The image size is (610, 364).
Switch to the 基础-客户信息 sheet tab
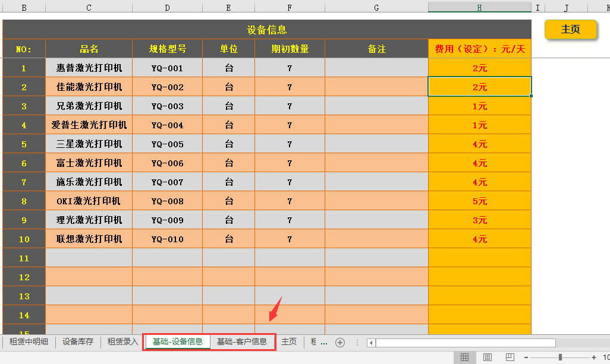point(242,342)
